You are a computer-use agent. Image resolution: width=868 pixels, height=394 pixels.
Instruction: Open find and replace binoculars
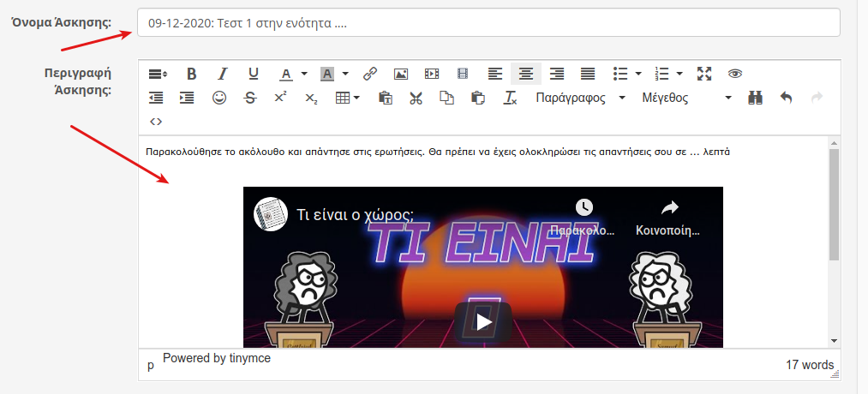[x=755, y=98]
